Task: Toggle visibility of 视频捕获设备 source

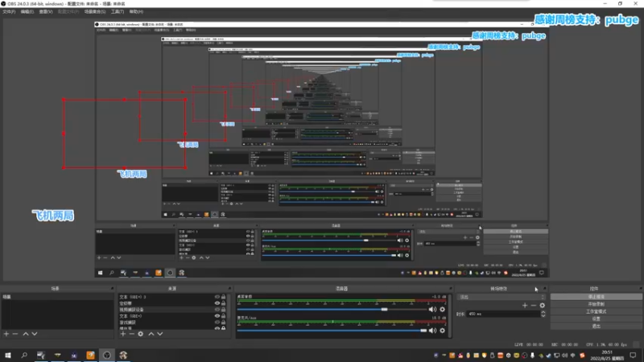Action: (217, 310)
